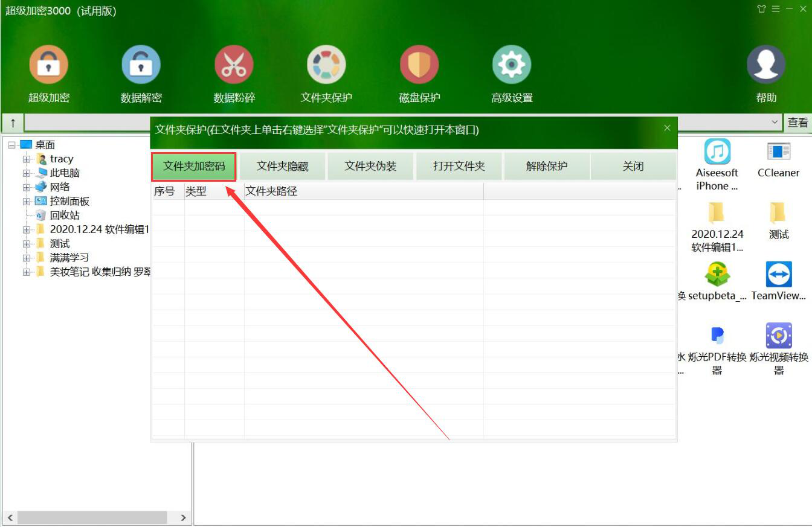The image size is (812, 527).
Task: Click the 查看 view button
Action: pos(797,123)
